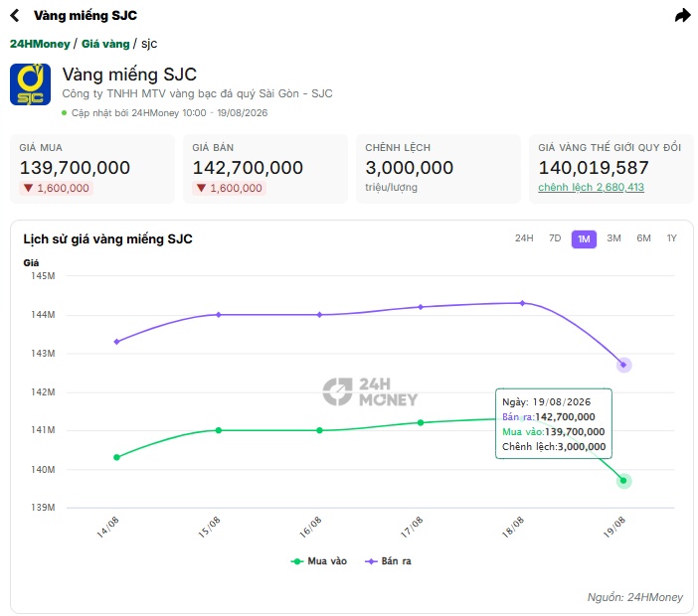
Task: Open the 24HMoney breadcrumb link
Action: coord(40,44)
